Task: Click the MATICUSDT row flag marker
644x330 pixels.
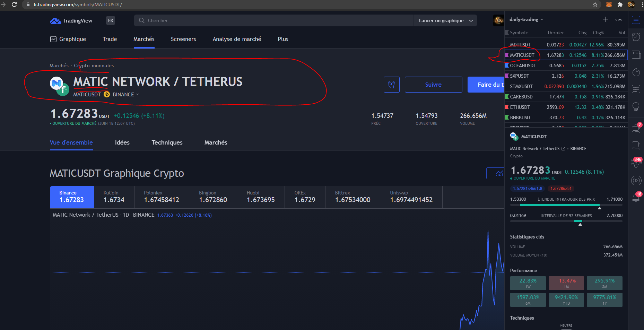Action: (507, 55)
